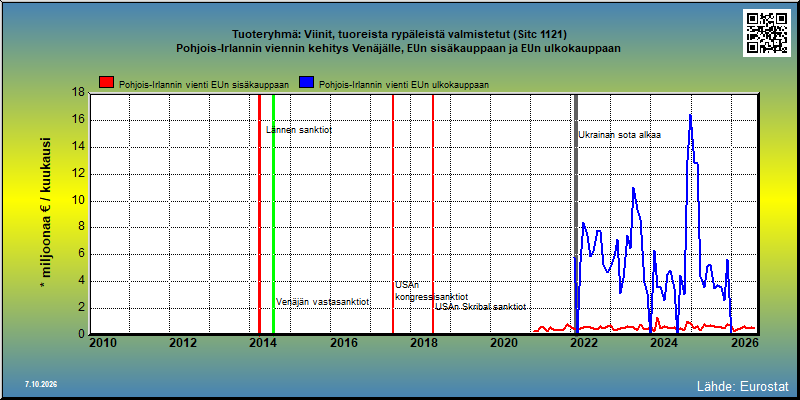The width and height of the screenshot is (800, 400).
Task: Select the red legend color swatch
Action: [107, 83]
